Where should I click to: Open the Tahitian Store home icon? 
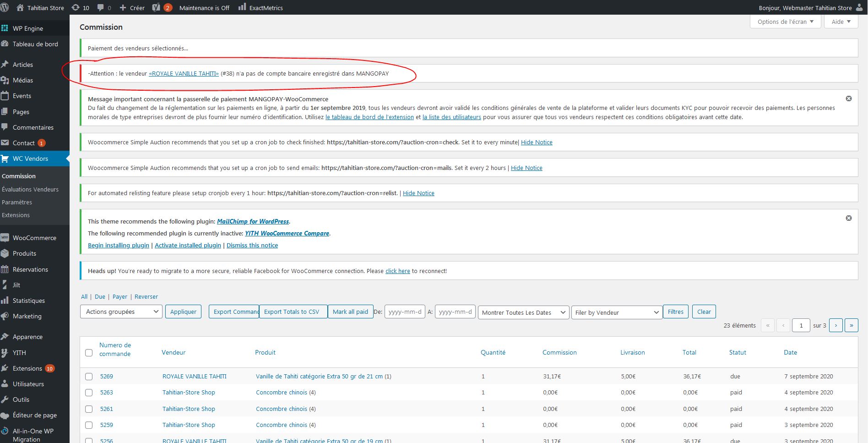click(20, 8)
